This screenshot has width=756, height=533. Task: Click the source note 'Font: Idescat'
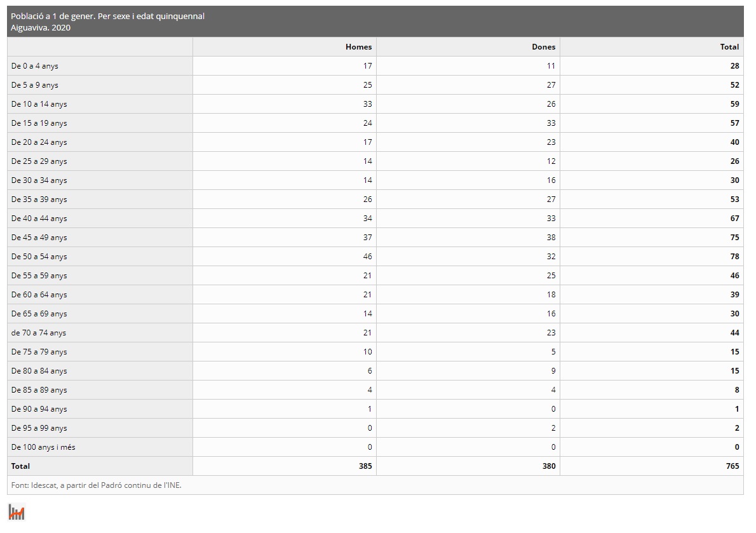point(96,485)
